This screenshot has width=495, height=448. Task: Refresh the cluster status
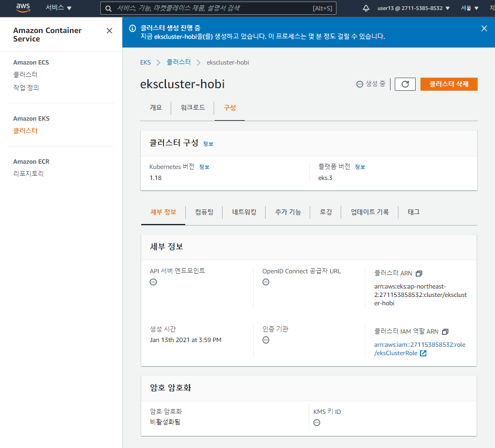point(405,84)
